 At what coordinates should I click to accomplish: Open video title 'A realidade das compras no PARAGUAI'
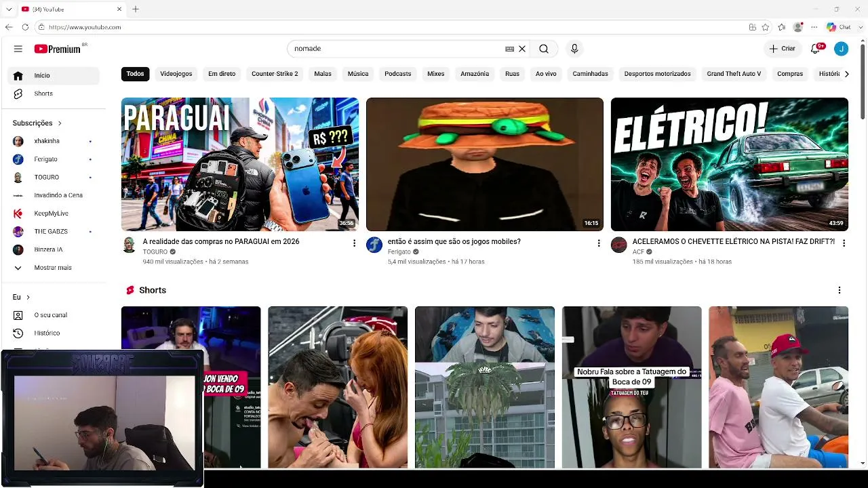[221, 241]
